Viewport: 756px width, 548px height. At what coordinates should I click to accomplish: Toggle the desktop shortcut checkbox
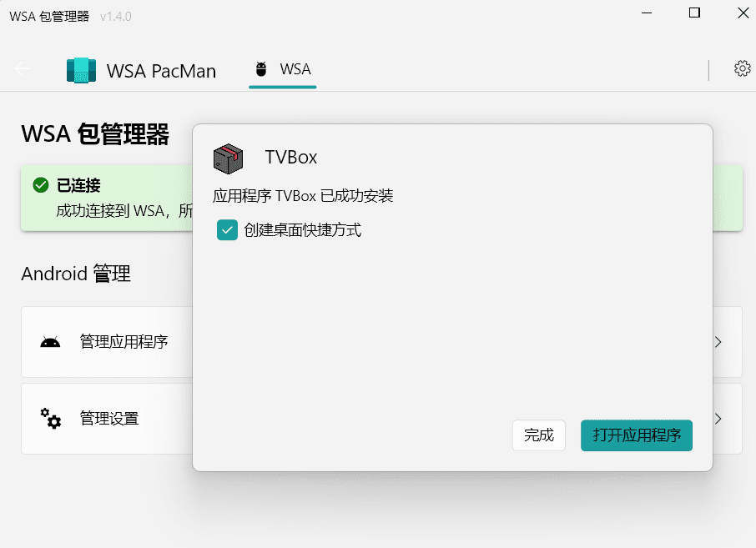click(227, 230)
